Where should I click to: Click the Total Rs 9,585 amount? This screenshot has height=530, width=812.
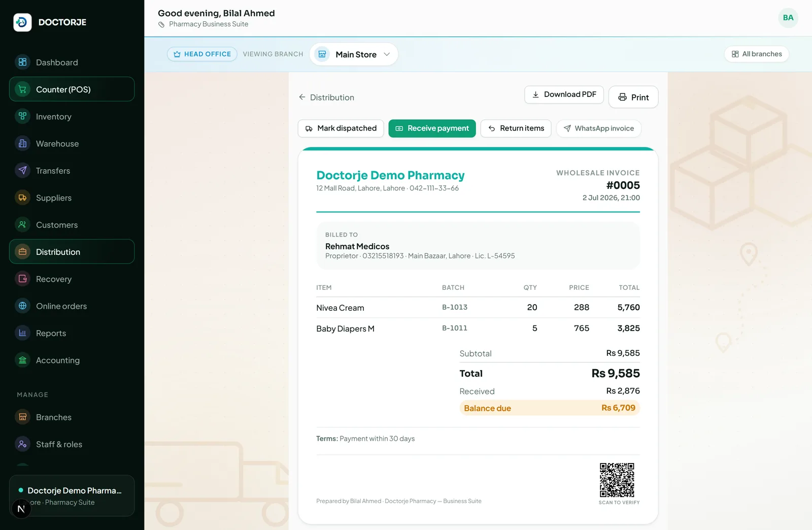616,374
